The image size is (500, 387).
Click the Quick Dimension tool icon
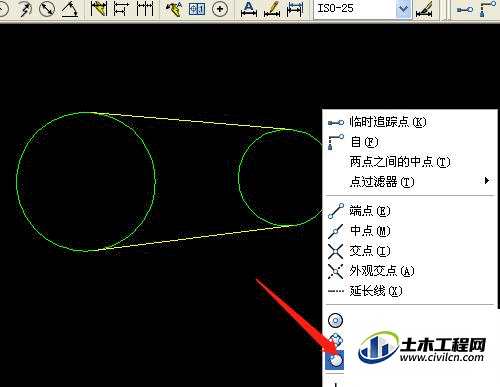98,9
